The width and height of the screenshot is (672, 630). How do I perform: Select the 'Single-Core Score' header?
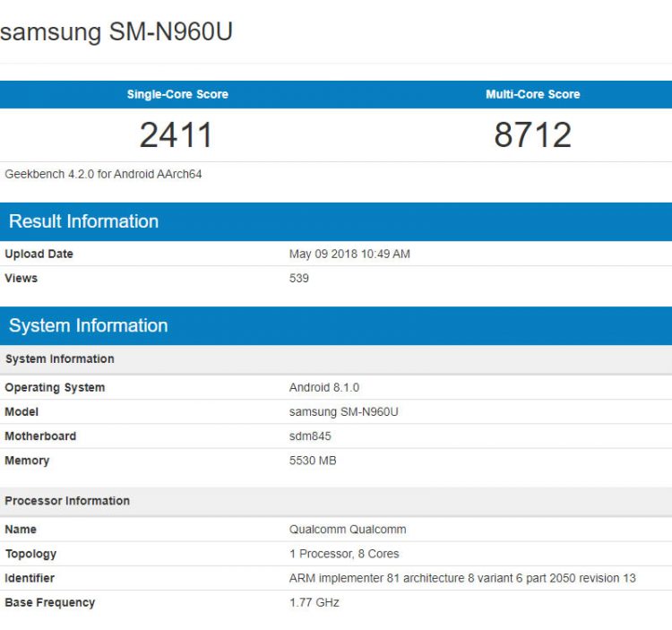(177, 94)
